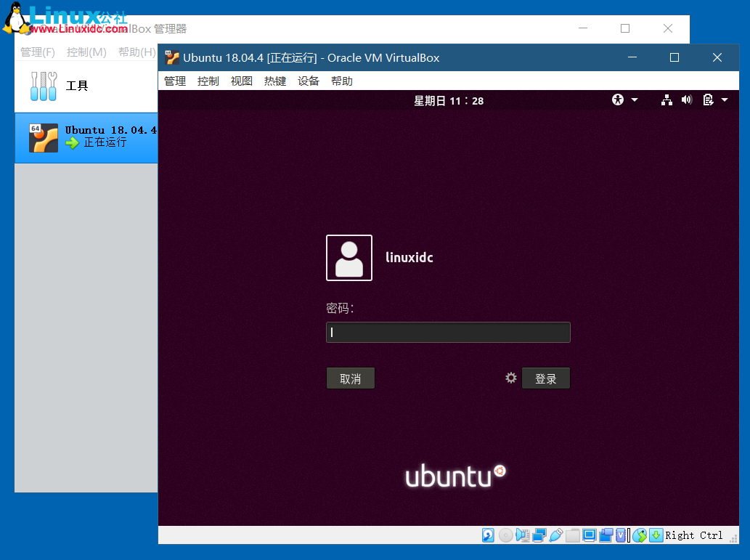Viewport: 750px width, 560px height.
Task: Click the hard disk activity icon in VirtualBox status bar
Action: pos(487,535)
